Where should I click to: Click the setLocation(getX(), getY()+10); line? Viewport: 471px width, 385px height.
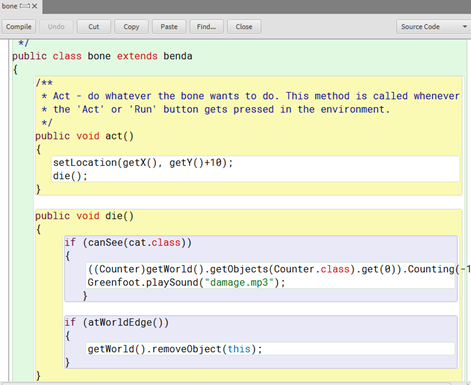coord(143,163)
